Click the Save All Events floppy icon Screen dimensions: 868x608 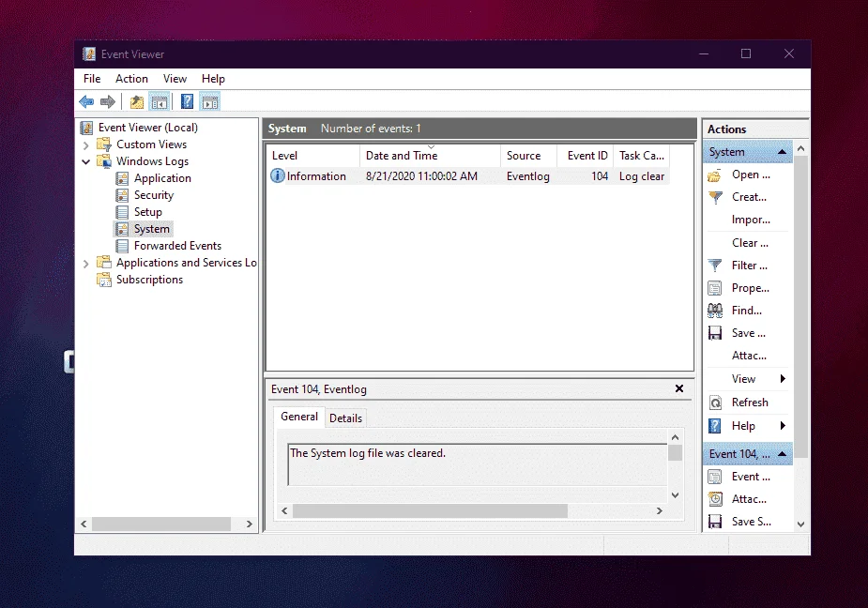[715, 333]
